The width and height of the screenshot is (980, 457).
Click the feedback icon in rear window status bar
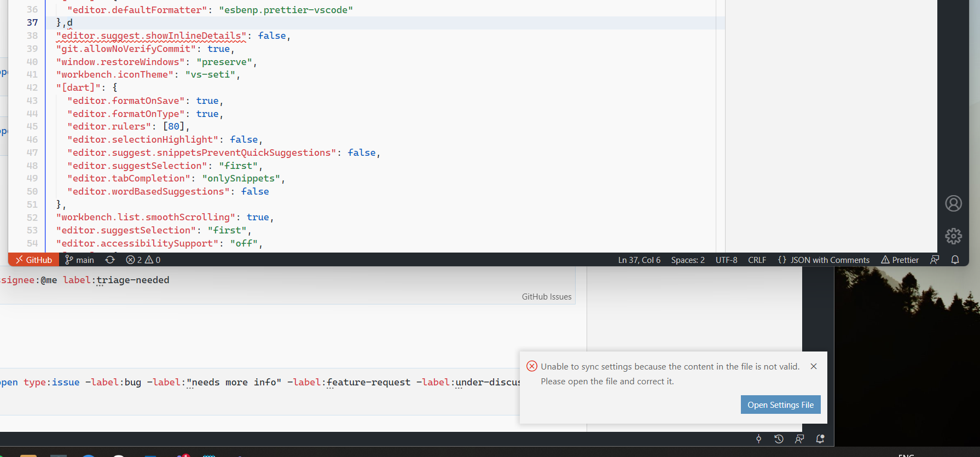[799, 438]
